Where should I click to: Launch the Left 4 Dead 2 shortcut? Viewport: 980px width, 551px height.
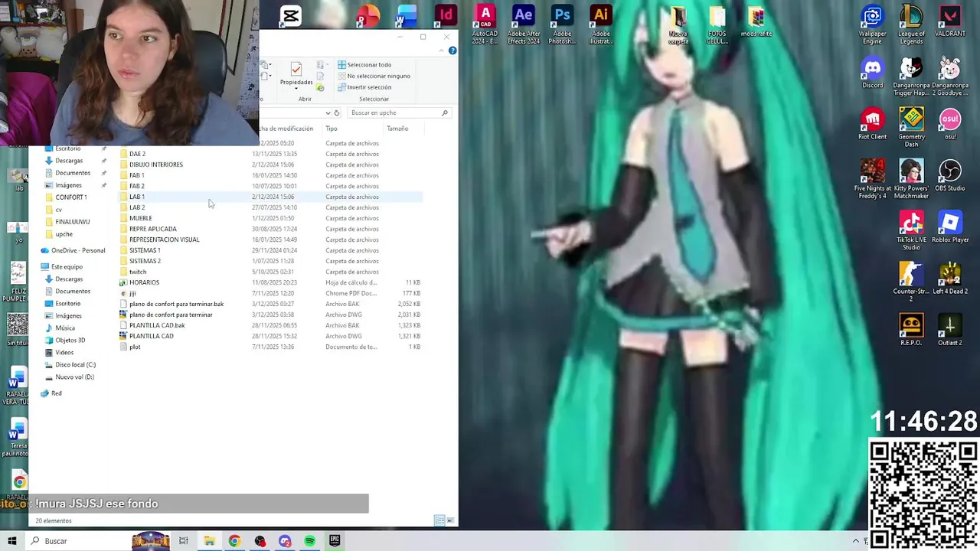949,278
